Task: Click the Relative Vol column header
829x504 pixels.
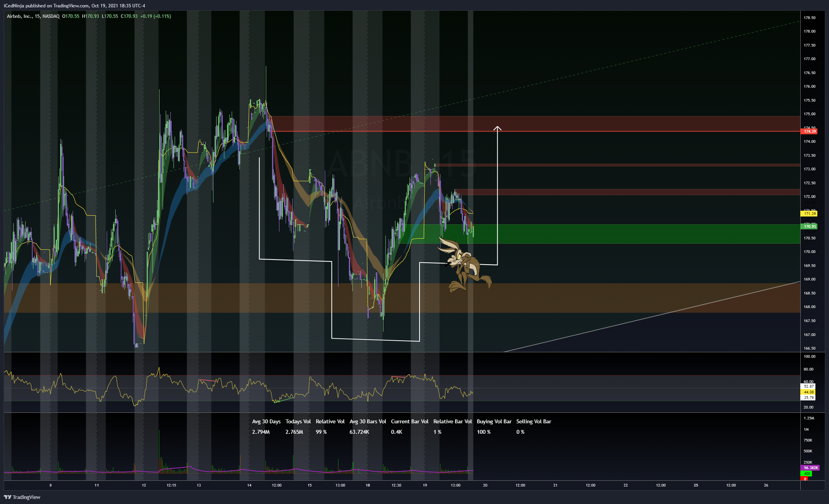Action: (x=330, y=422)
